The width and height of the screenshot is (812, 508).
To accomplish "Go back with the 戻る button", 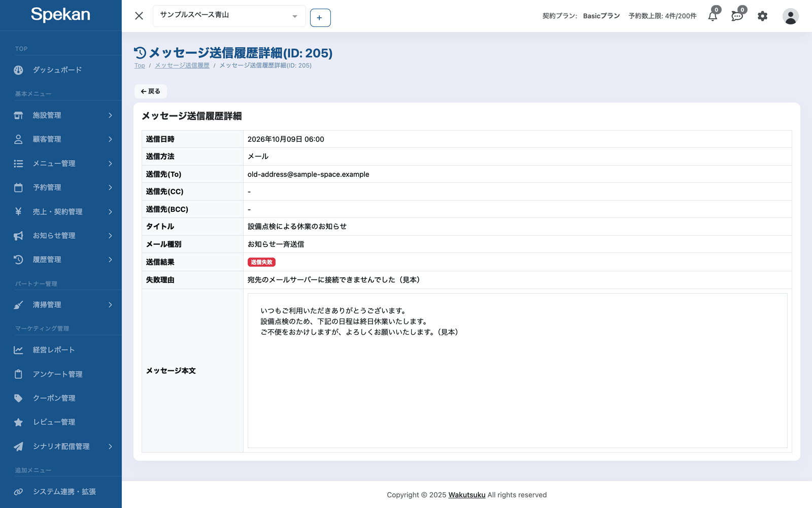I will pos(151,91).
